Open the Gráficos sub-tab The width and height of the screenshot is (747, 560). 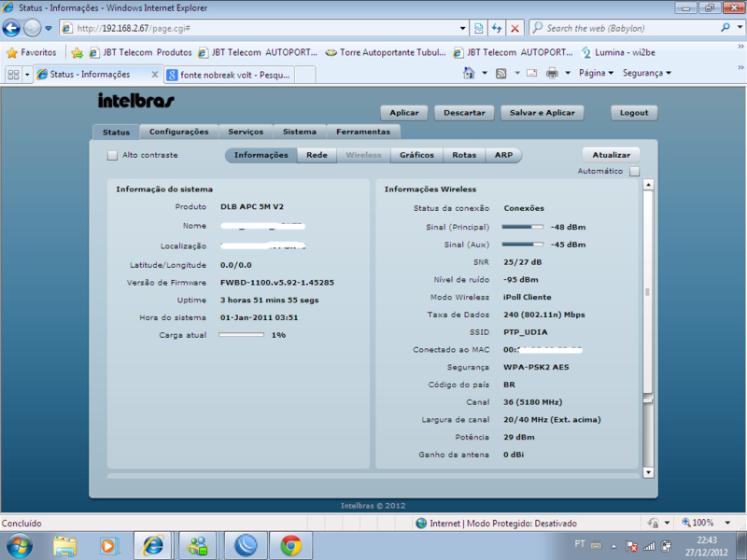[x=416, y=155]
